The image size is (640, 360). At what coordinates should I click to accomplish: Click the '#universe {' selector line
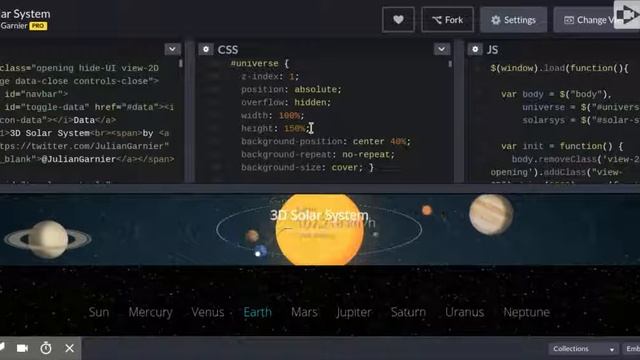click(x=260, y=64)
